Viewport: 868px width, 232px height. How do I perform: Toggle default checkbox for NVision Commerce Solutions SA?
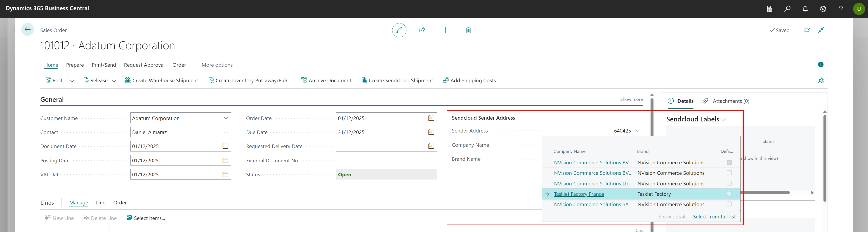[729, 204]
